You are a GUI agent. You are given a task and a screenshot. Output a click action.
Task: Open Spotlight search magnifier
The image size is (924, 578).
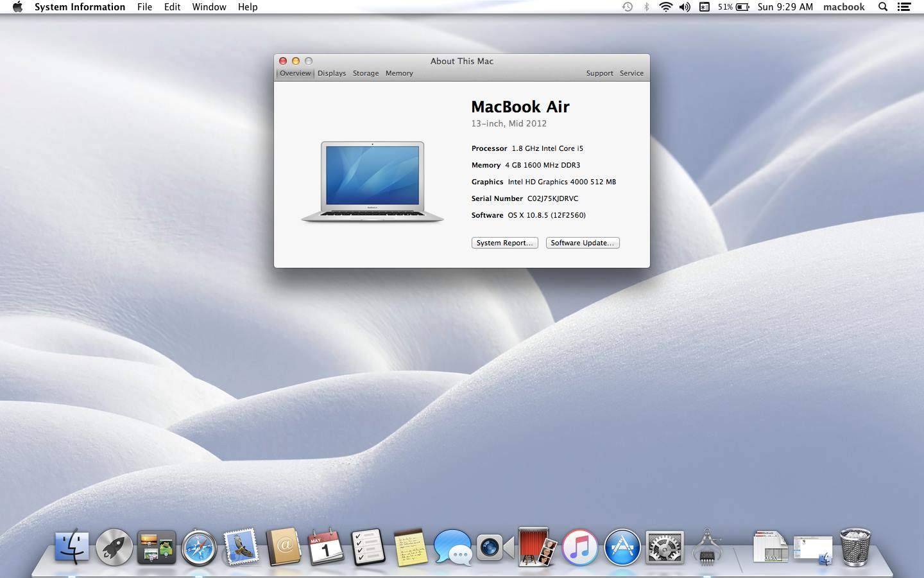pyautogui.click(x=883, y=7)
